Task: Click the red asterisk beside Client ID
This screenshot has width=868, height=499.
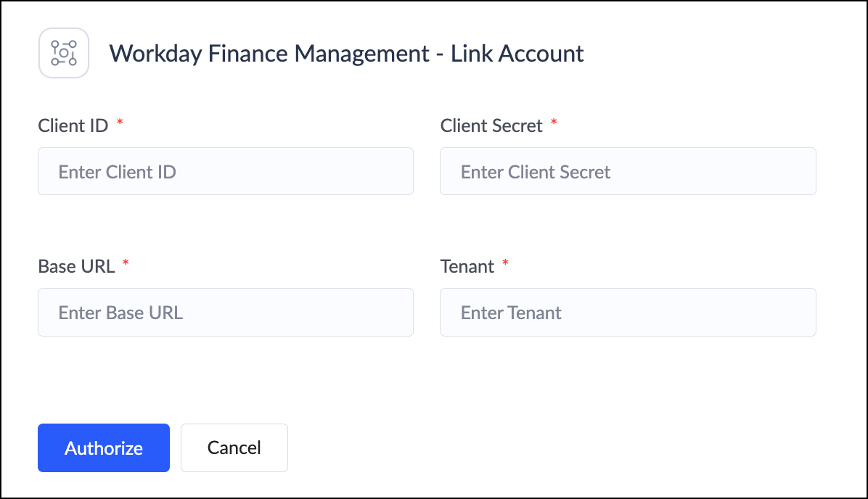Action: point(120,123)
